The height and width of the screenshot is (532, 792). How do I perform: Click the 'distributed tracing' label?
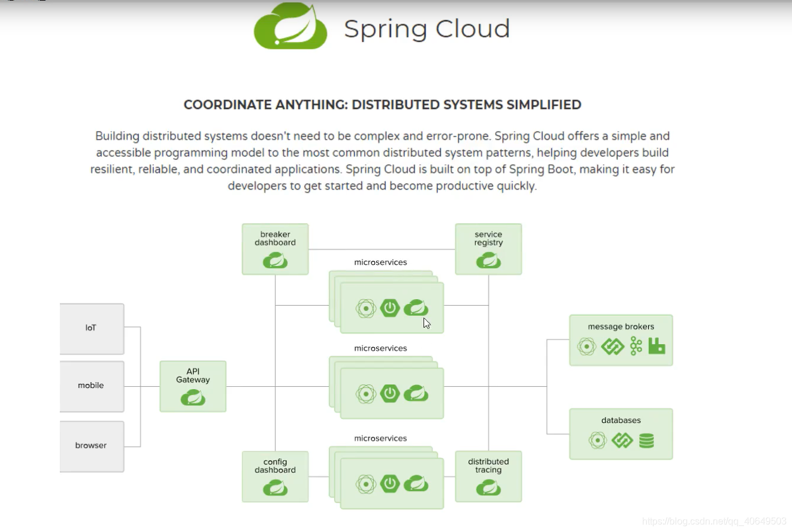(489, 466)
